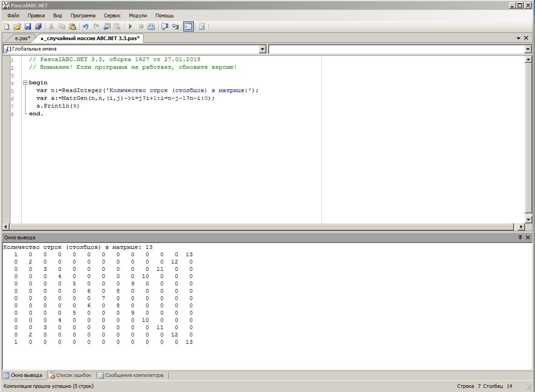Screen dimensions: 535x392
Task: Click the first comment line about PascalABC.NET 3.3
Action: [114, 59]
